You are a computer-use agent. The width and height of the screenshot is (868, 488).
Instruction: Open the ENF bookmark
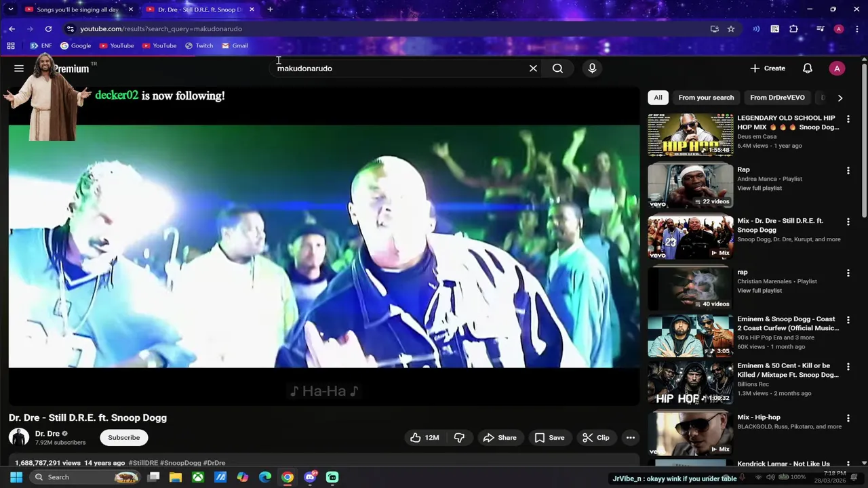(x=41, y=46)
